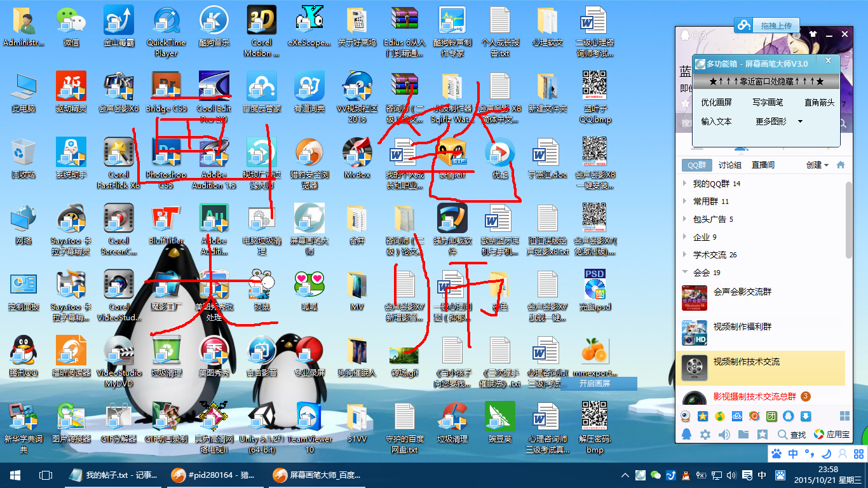The height and width of the screenshot is (488, 868).
Task: Open the Unity 5.1.2f1 (64-bit) shortcut
Action: [262, 427]
